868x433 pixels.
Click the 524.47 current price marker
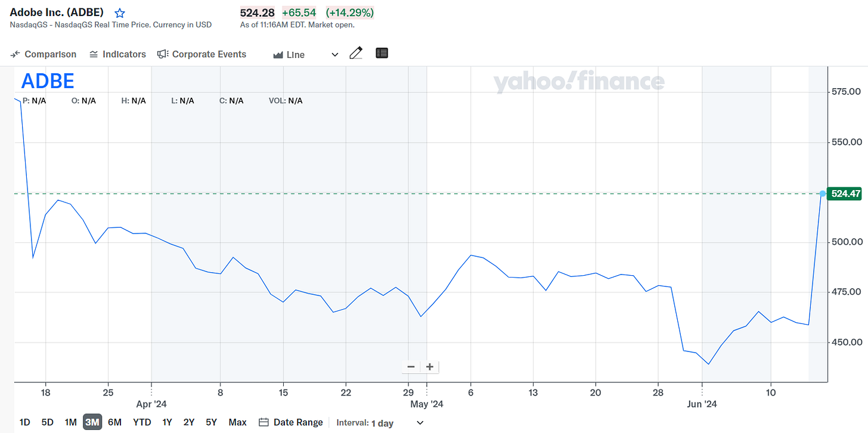tap(845, 194)
